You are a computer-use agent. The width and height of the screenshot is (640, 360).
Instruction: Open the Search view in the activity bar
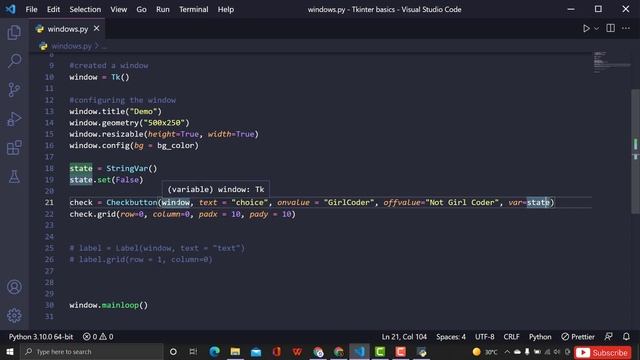click(14, 61)
